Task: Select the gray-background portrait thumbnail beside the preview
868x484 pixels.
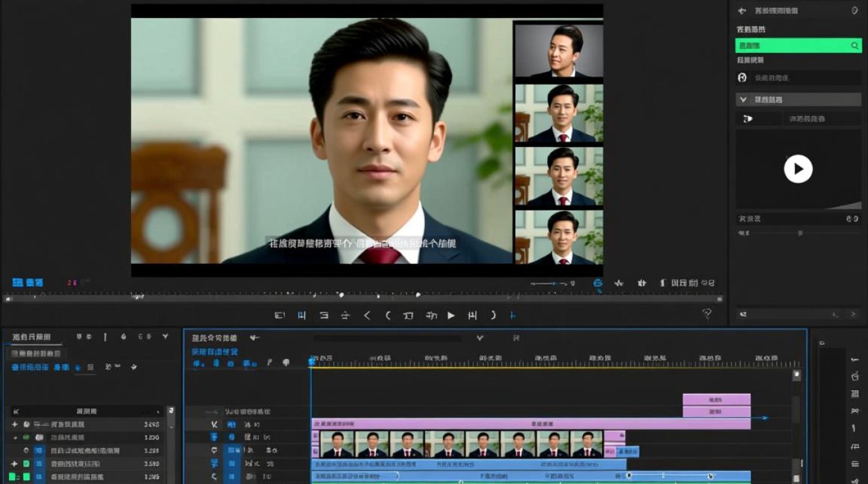Action: click(559, 51)
